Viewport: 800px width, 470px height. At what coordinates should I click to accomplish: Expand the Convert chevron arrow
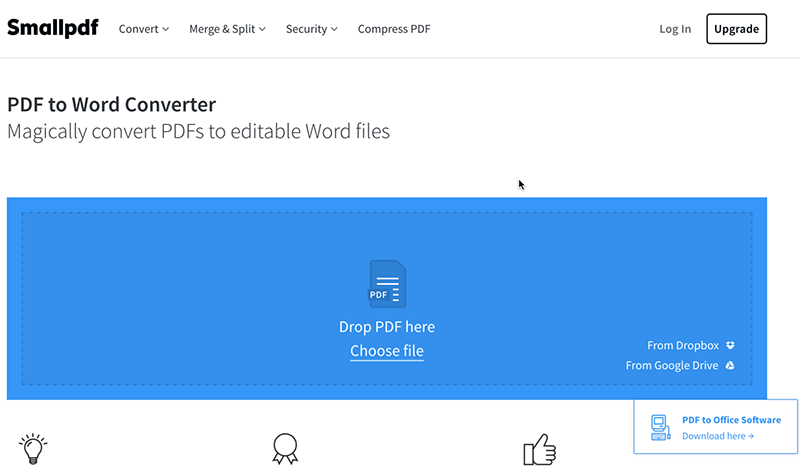(165, 29)
